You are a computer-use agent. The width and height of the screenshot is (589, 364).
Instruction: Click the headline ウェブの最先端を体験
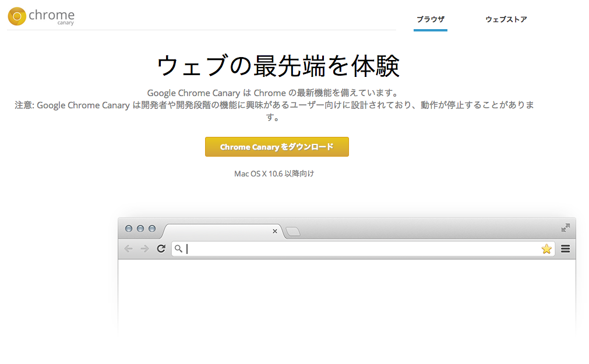277,66
